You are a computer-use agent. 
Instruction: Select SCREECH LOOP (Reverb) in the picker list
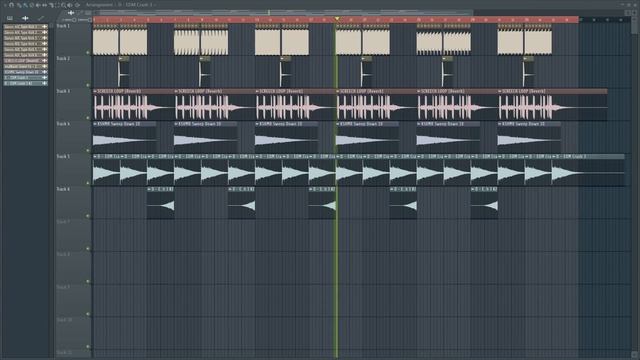pos(26,61)
